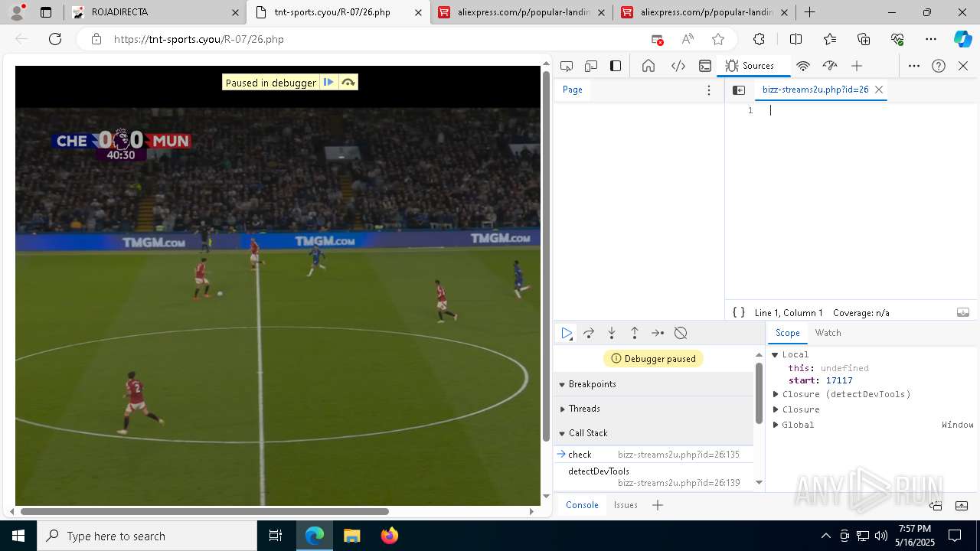Expand Quick View drawer icon

[962, 505]
